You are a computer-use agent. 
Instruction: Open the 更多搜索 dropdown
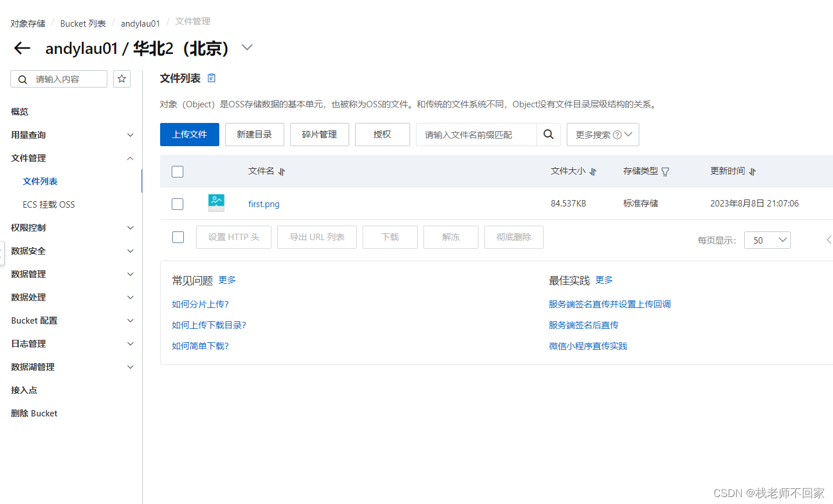pos(603,135)
